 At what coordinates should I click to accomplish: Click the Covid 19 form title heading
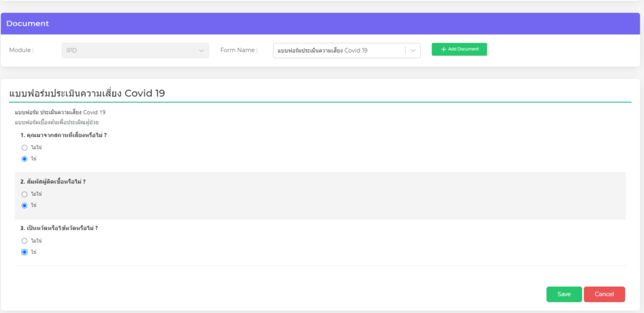(87, 93)
